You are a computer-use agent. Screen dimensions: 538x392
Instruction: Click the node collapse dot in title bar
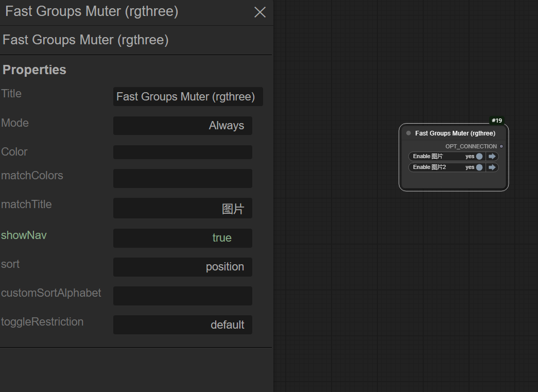[409, 133]
